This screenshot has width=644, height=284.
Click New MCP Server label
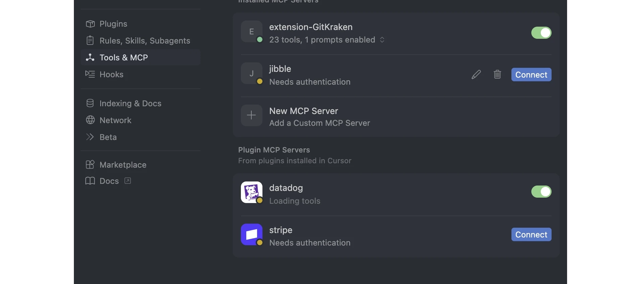[304, 111]
